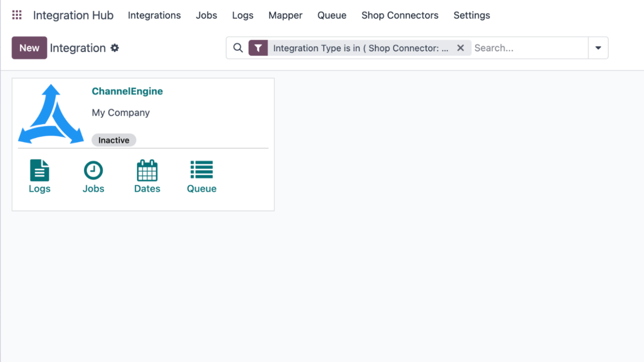This screenshot has width=644, height=362.
Task: Click the Integration Hub app title
Action: pos(73,15)
